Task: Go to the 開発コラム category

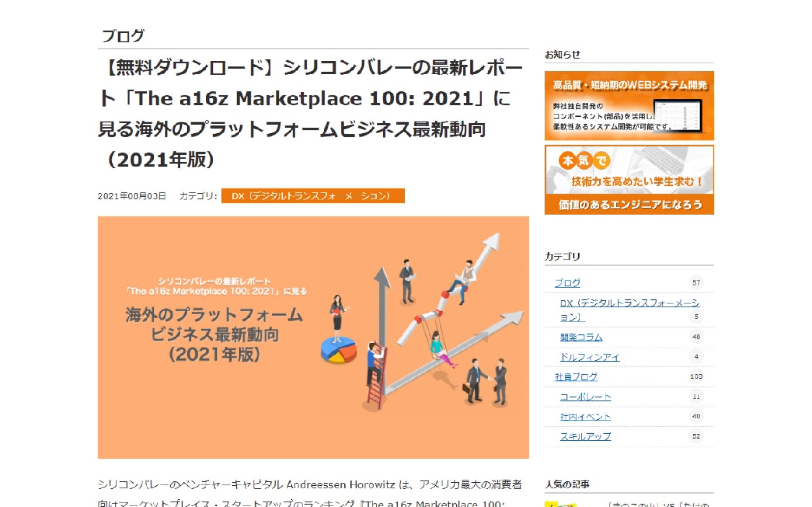Action: pos(581,337)
